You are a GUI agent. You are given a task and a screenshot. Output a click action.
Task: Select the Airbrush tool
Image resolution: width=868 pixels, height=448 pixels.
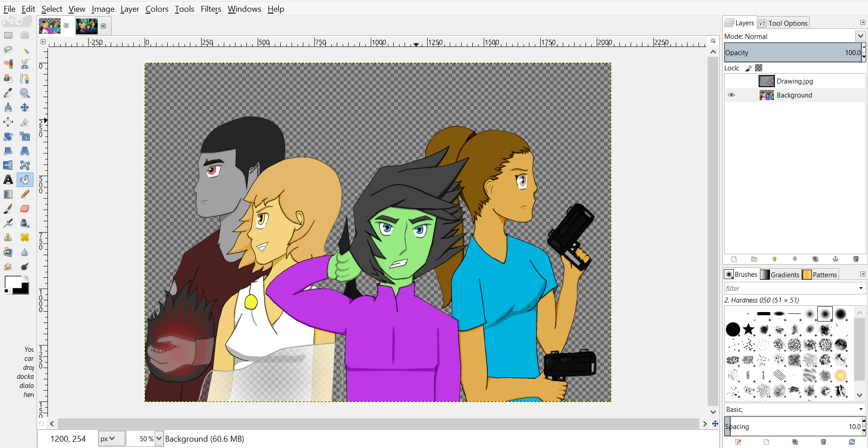click(x=8, y=223)
